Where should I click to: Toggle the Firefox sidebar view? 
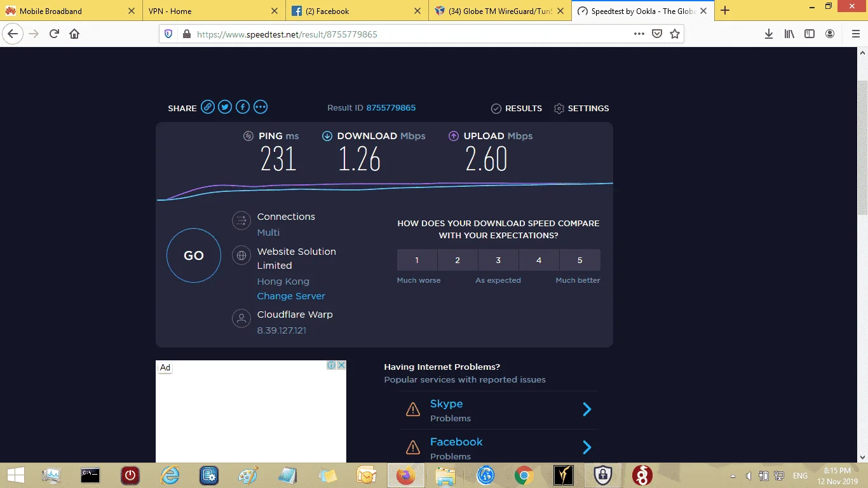(x=810, y=34)
